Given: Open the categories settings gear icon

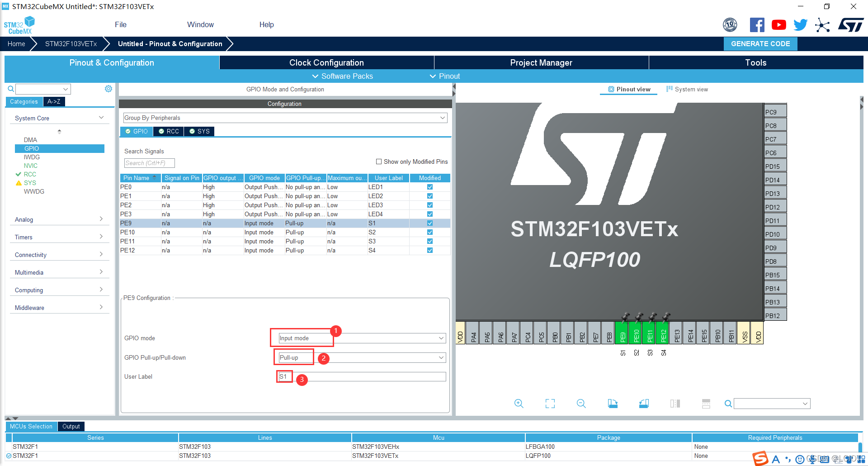Looking at the screenshot, I should click(108, 89).
